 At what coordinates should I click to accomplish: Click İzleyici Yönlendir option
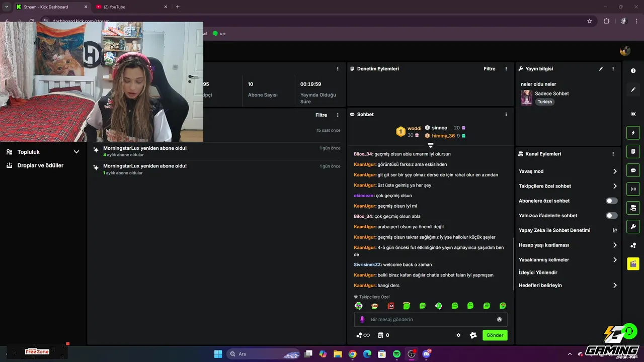click(538, 273)
